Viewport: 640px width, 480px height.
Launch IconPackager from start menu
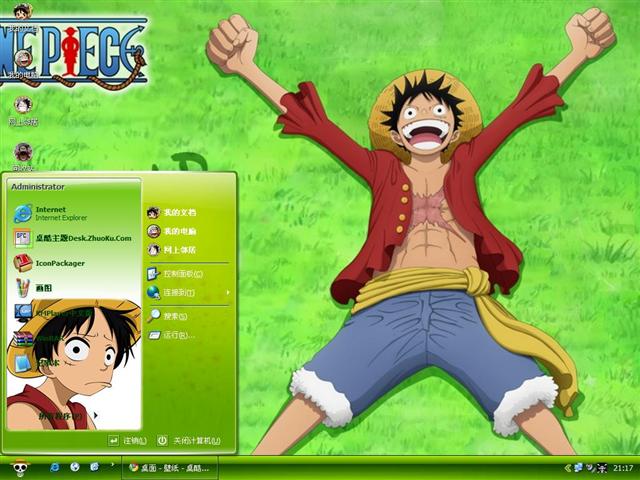[50, 263]
